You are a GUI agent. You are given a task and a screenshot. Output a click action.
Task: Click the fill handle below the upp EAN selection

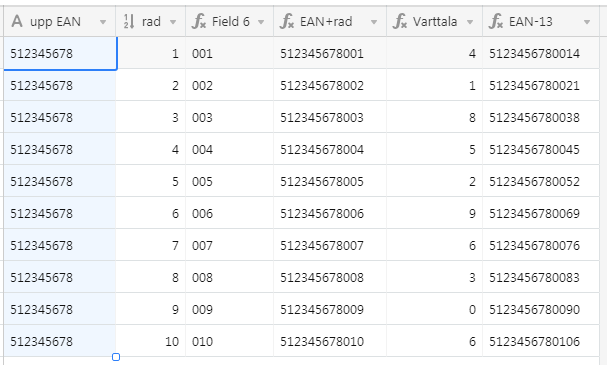click(116, 357)
